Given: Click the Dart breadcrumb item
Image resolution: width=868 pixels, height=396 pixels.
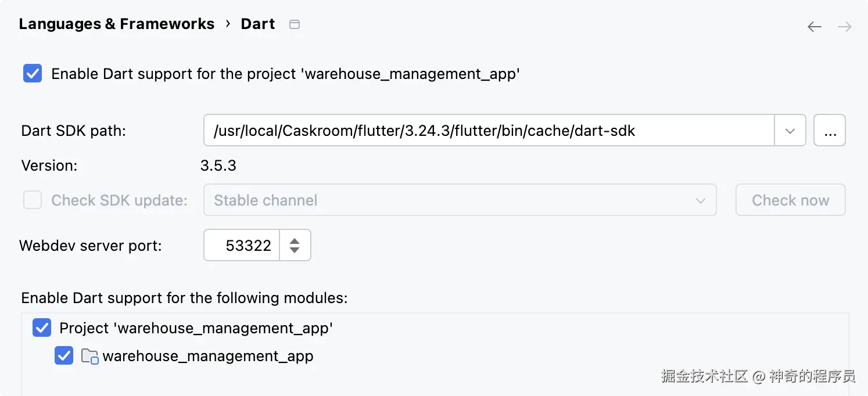Looking at the screenshot, I should pyautogui.click(x=258, y=24).
